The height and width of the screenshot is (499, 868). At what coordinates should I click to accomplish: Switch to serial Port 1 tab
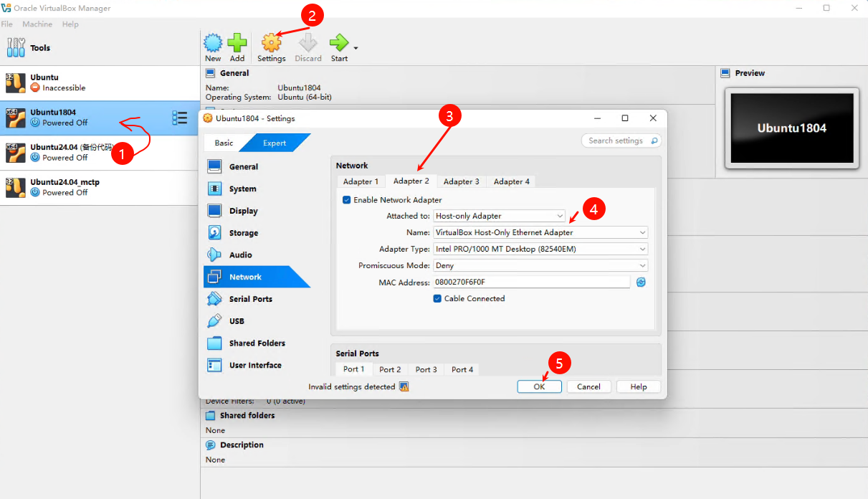[353, 369]
